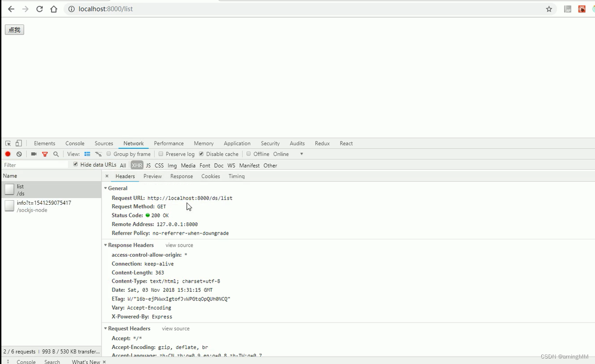Open the Security panel

(x=270, y=143)
